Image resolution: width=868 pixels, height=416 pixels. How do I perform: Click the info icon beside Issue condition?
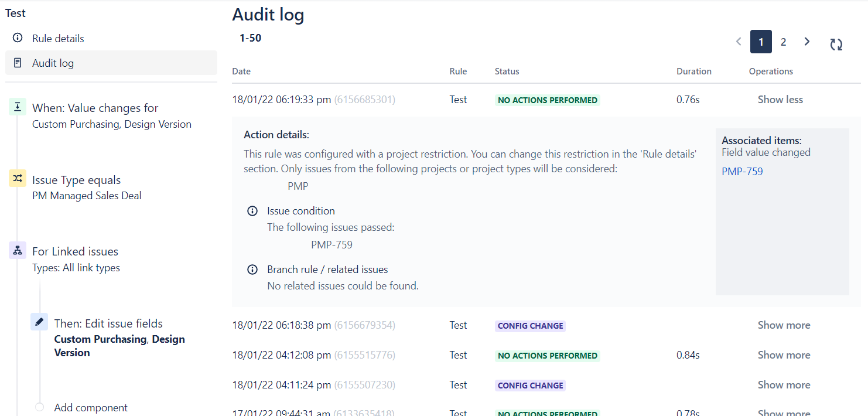[x=252, y=211]
